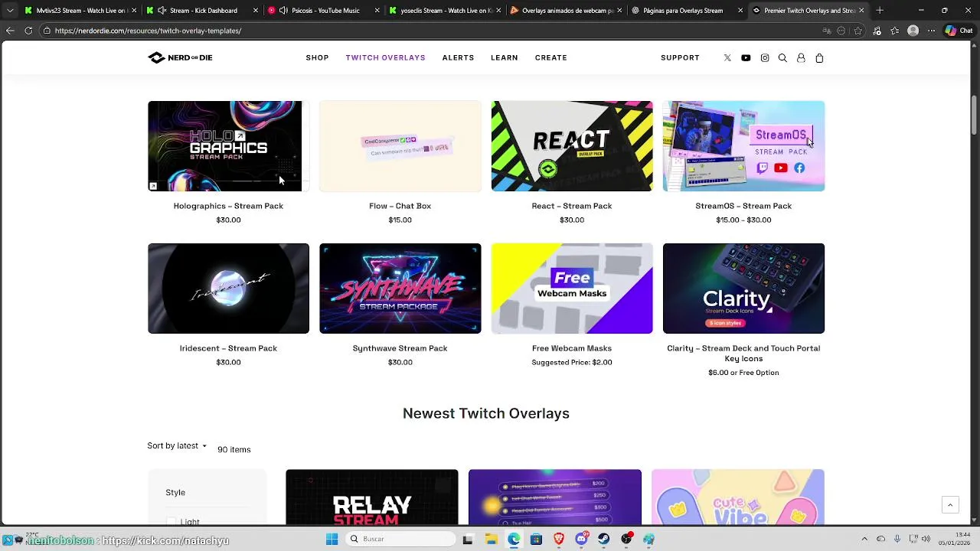Open Clarity Stream Deck Key Icons link

coord(743,353)
